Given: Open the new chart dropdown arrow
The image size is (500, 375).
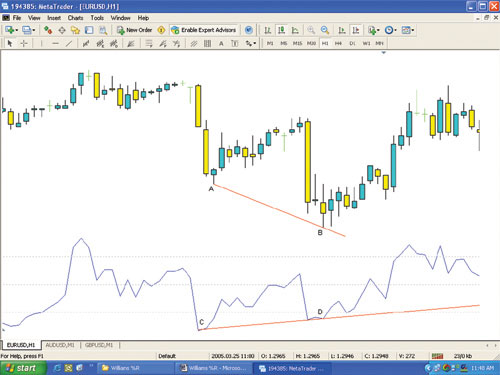Looking at the screenshot, I should 17,30.
